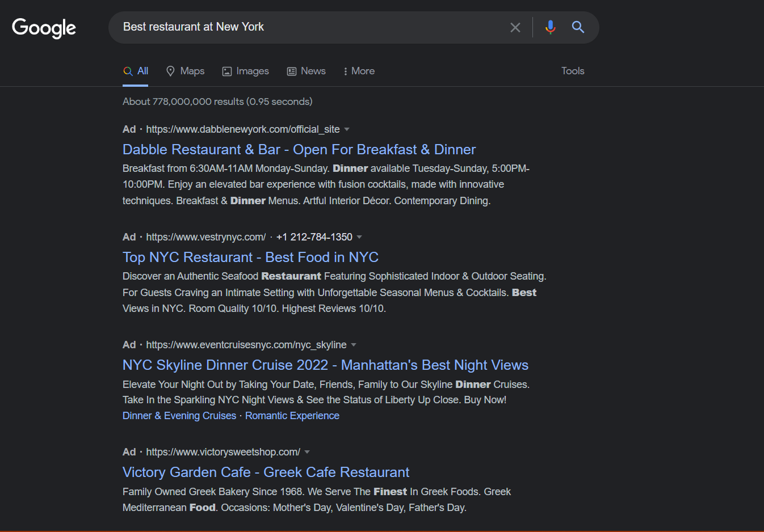Viewport: 764px width, 532px height.
Task: Follow the 'Romantic Experience' sitelink
Action: 292,416
